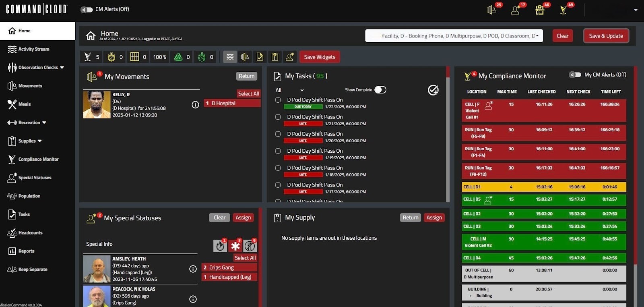
Task: Click the yellow CELL | D1 compliance row
Action: (543, 187)
